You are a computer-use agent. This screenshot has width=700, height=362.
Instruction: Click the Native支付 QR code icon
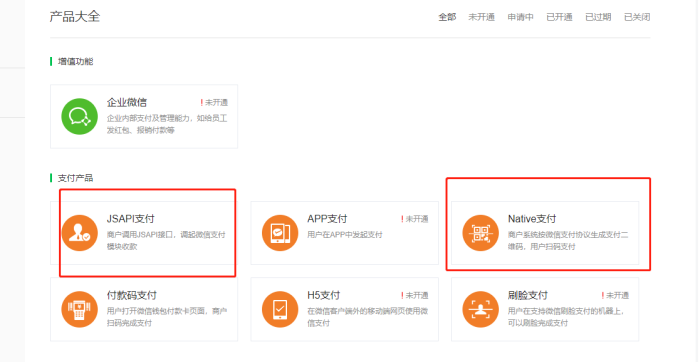tap(480, 233)
